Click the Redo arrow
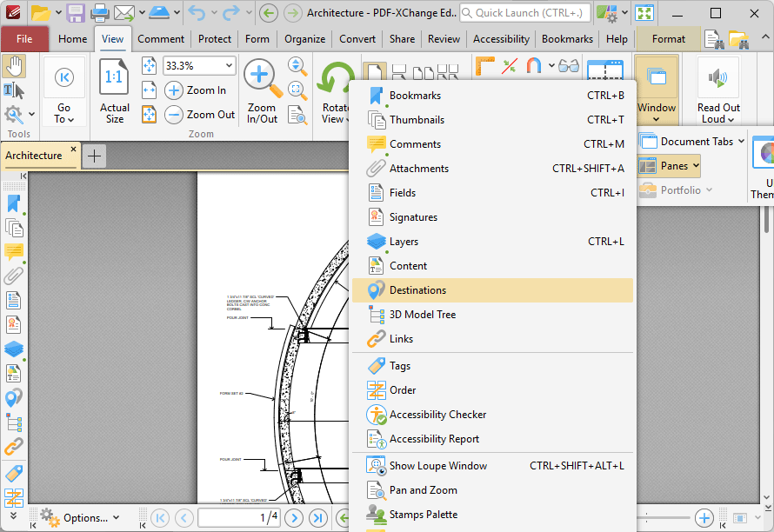This screenshot has width=774, height=532. pos(230,13)
